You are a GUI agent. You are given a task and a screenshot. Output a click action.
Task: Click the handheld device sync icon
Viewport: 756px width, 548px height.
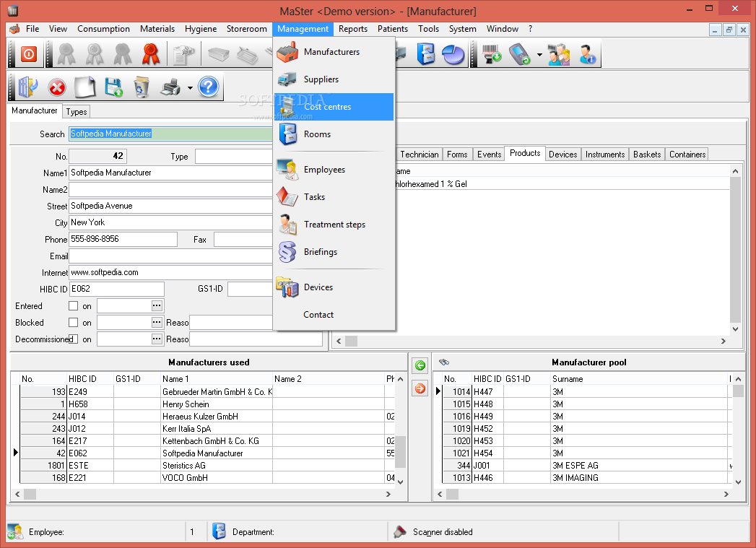520,54
